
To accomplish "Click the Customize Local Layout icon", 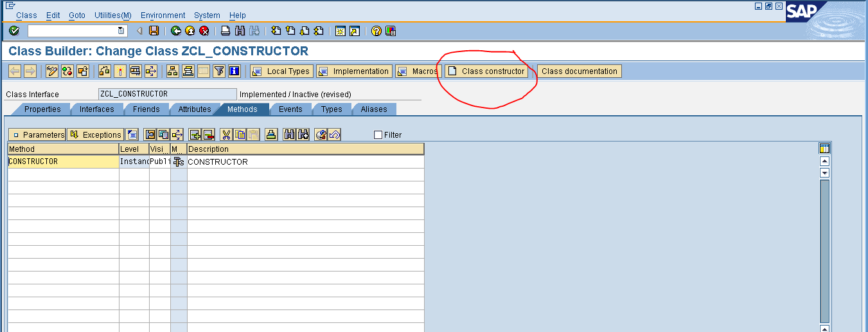I will (391, 30).
